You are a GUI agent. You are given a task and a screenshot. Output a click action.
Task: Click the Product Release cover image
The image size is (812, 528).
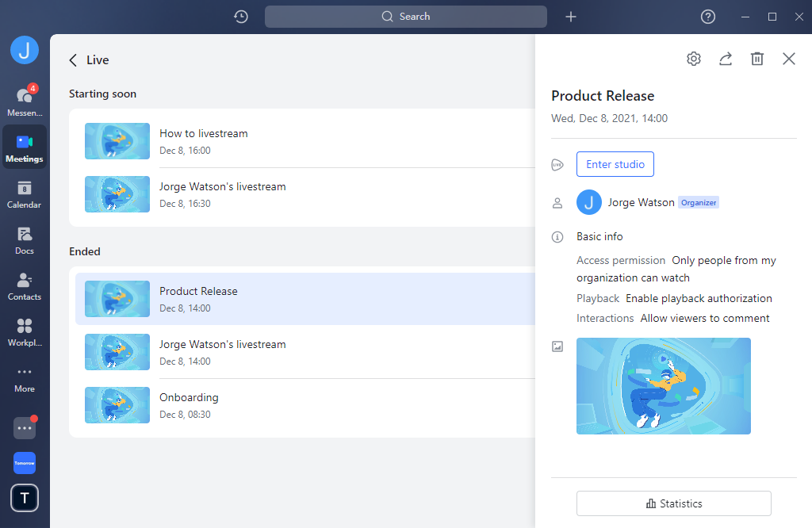tap(664, 386)
